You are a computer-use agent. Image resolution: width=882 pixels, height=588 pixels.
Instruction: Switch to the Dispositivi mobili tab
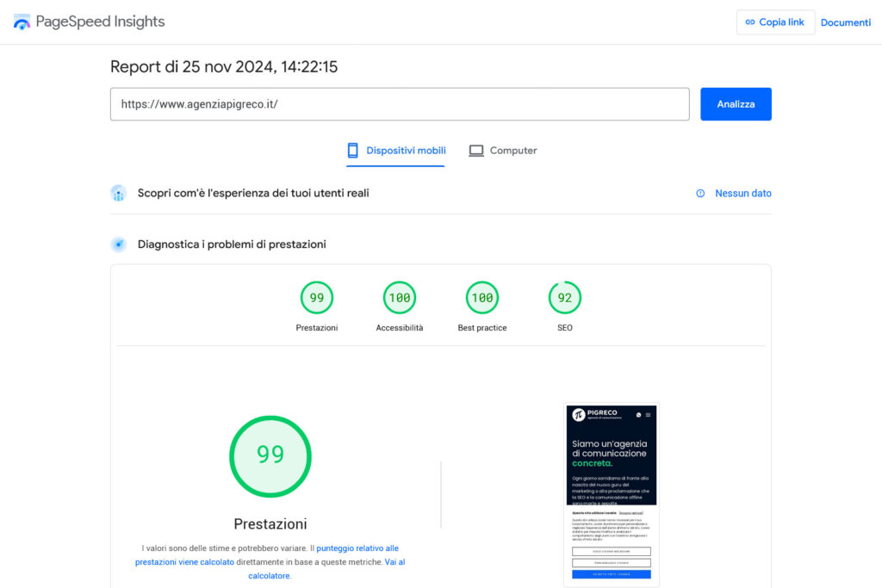(396, 151)
